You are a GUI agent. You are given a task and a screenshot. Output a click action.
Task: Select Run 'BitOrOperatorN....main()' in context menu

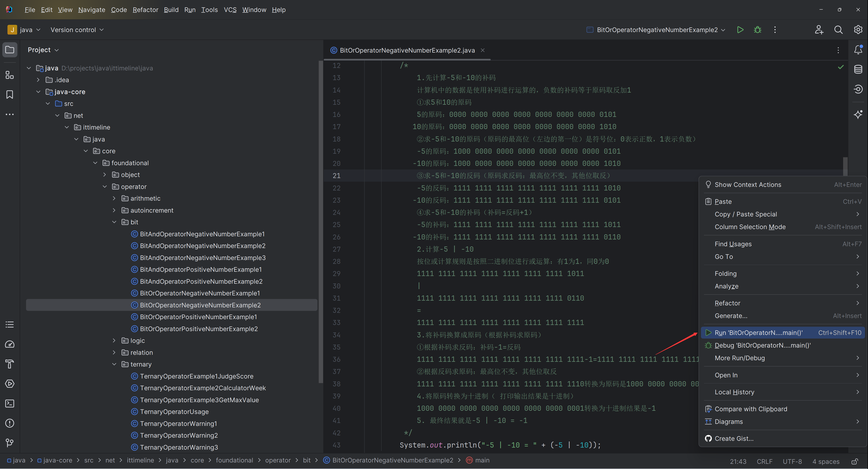pos(783,333)
